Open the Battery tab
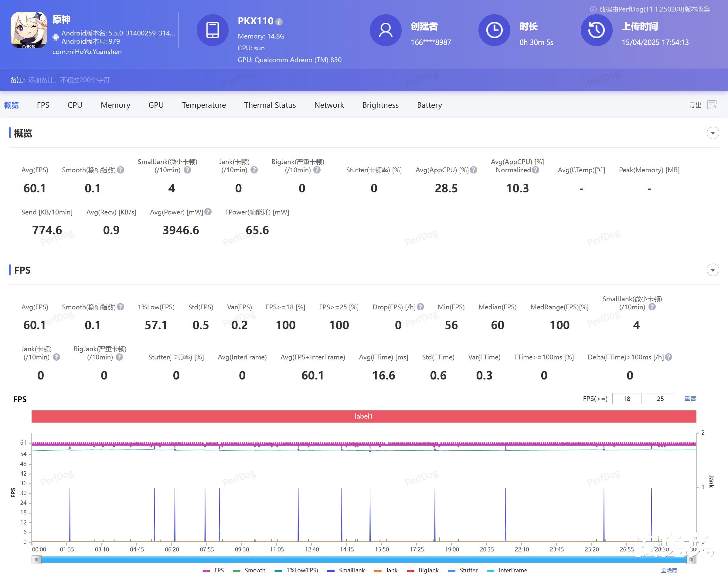728x576 pixels. 429,105
